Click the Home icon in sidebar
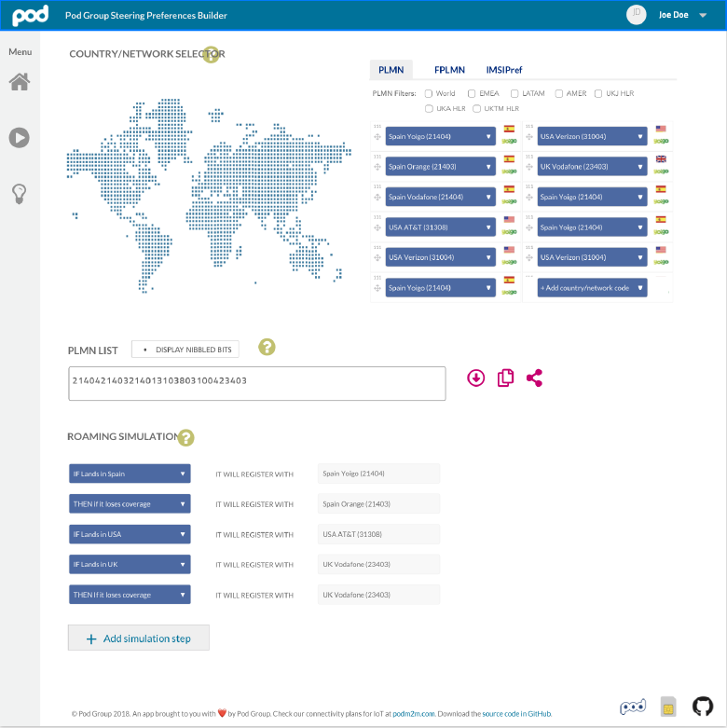This screenshot has width=727, height=728. tap(19, 82)
